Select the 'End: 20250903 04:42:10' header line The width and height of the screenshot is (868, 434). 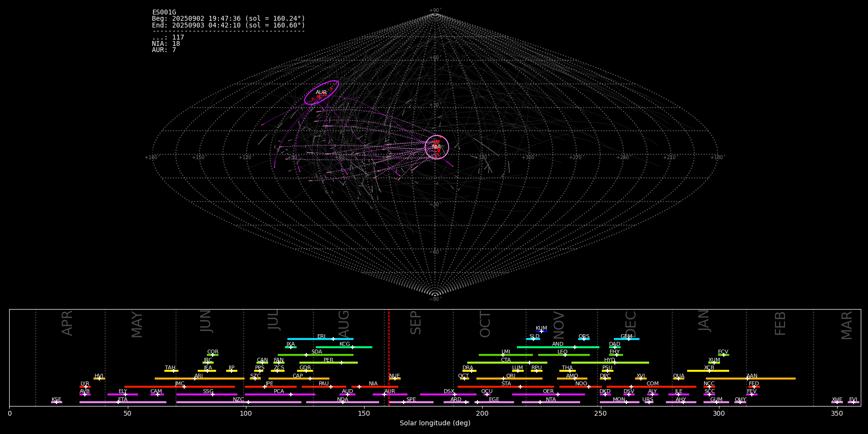click(229, 25)
